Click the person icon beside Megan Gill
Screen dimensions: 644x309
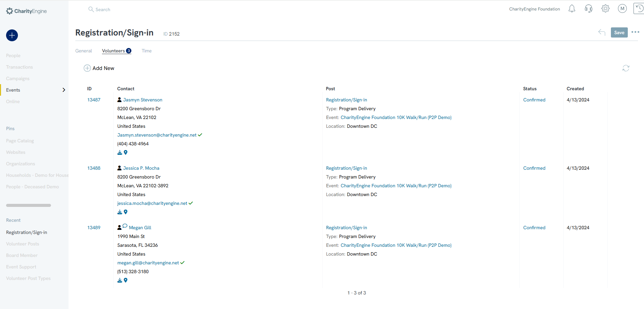click(120, 228)
